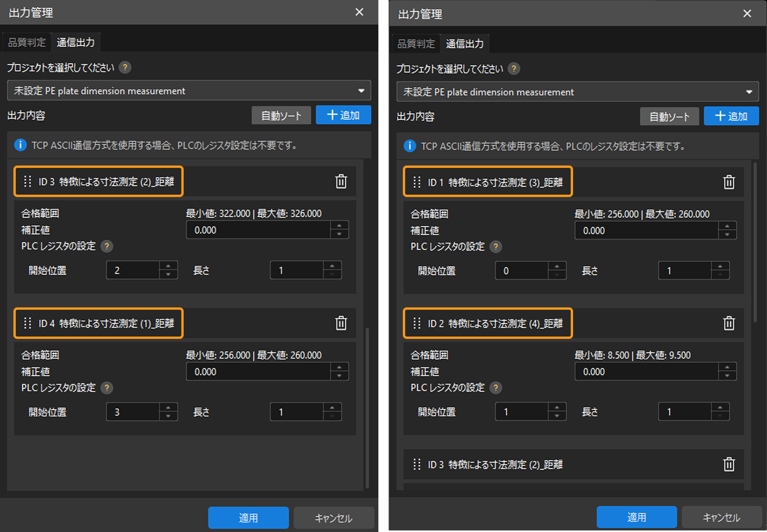Switch to the 品質判定 tab
Image resolution: width=767 pixels, height=532 pixels.
click(x=26, y=42)
